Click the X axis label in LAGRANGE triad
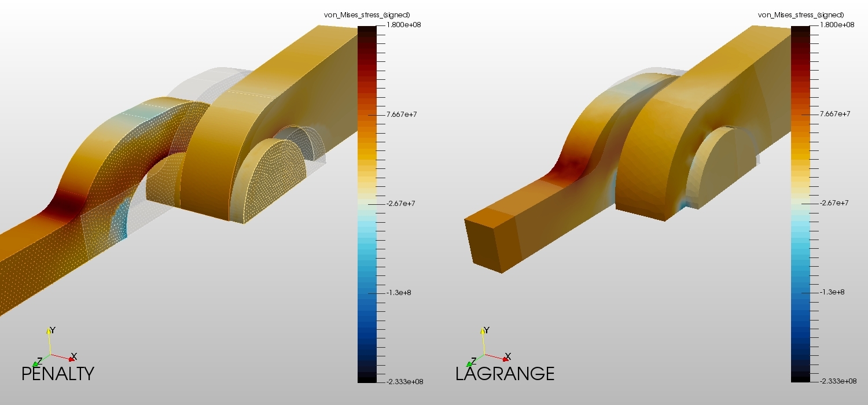Screen dimensions: 868x405 [508, 356]
